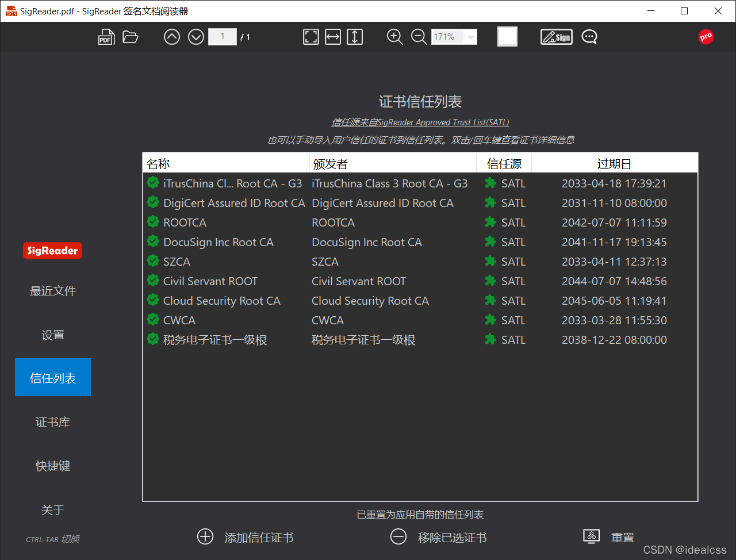Click 重置 reset label
This screenshot has height=560, width=736.
[x=623, y=538]
